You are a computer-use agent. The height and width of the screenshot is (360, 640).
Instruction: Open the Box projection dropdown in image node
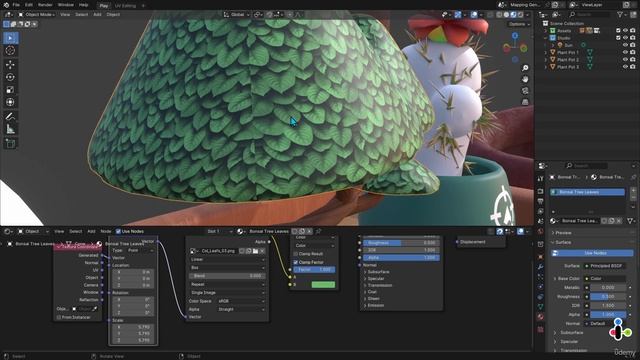point(227,268)
